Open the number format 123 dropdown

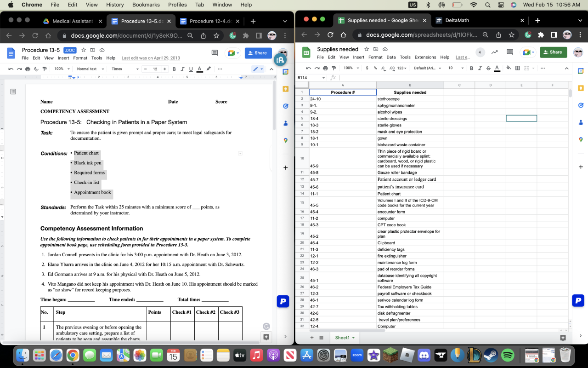[x=402, y=68]
